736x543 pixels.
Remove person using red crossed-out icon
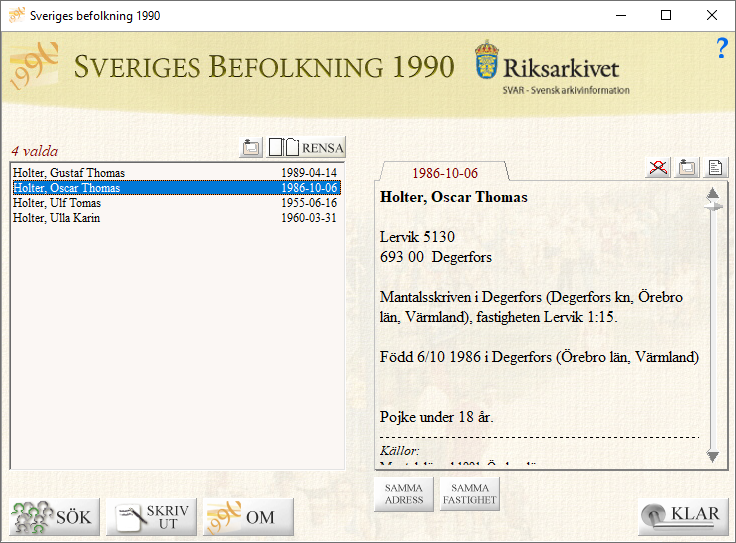pos(658,168)
